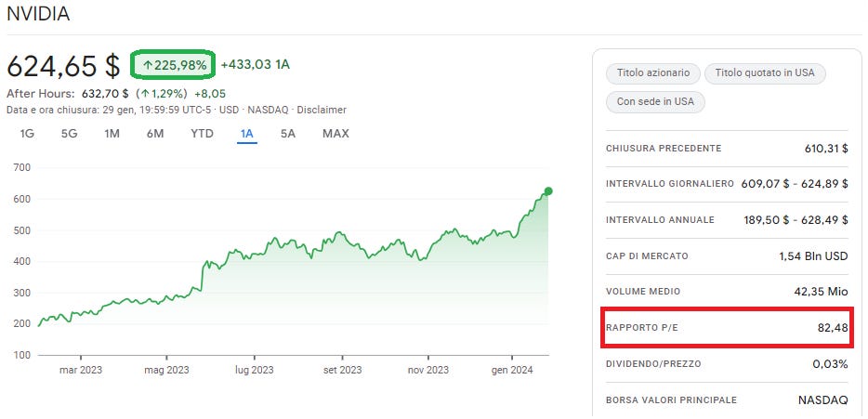Click the Con sede in USA chip
868x419 pixels.
(655, 102)
